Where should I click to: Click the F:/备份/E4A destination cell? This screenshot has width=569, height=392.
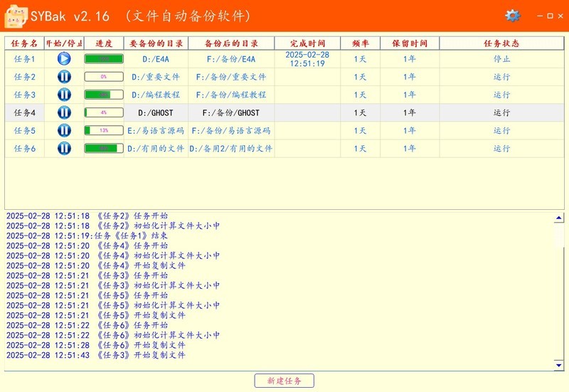(x=231, y=59)
